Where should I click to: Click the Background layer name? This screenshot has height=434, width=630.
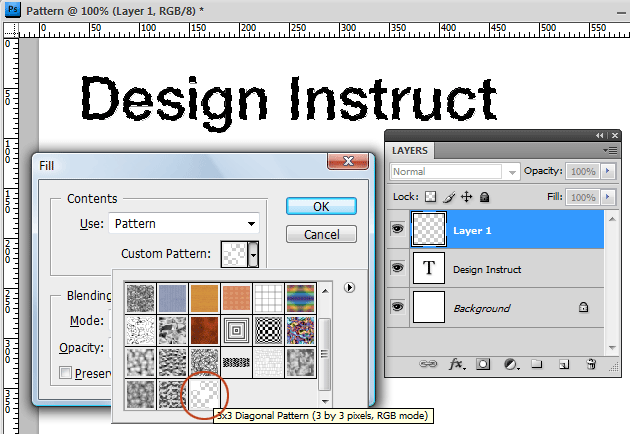(481, 308)
